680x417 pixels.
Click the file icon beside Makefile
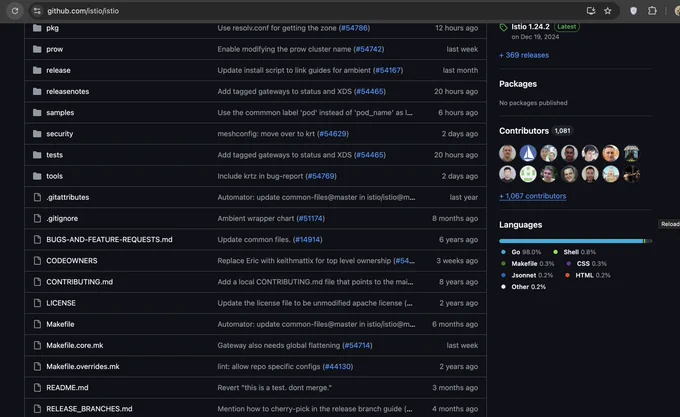(x=37, y=324)
